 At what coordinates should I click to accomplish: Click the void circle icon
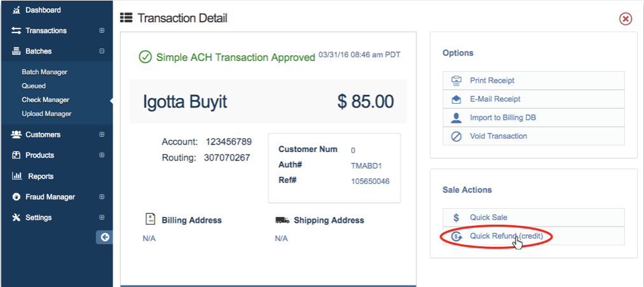pyautogui.click(x=456, y=136)
